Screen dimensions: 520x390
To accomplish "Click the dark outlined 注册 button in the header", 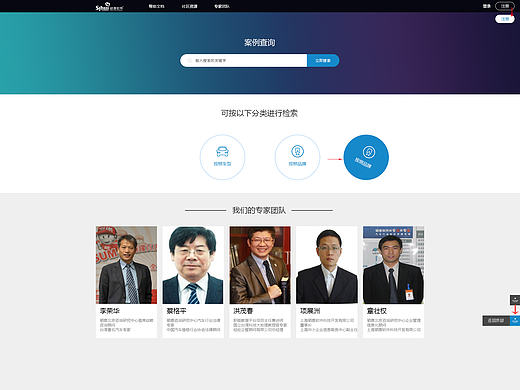I will point(505,6).
